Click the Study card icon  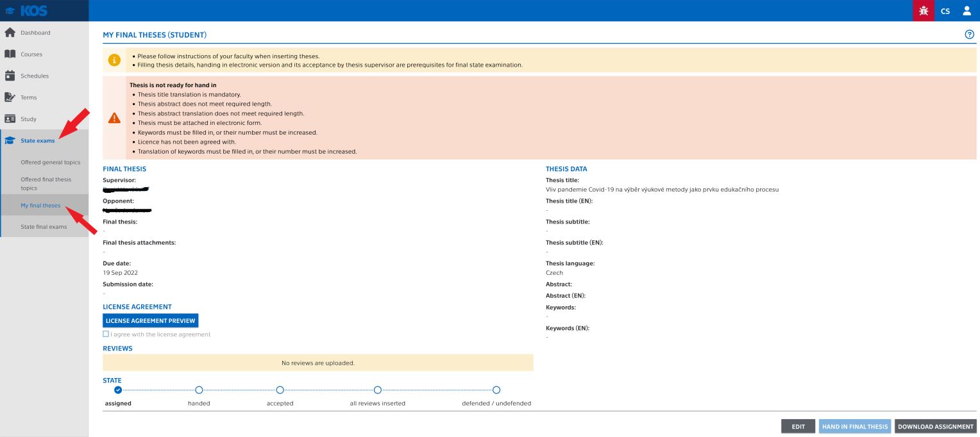10,119
